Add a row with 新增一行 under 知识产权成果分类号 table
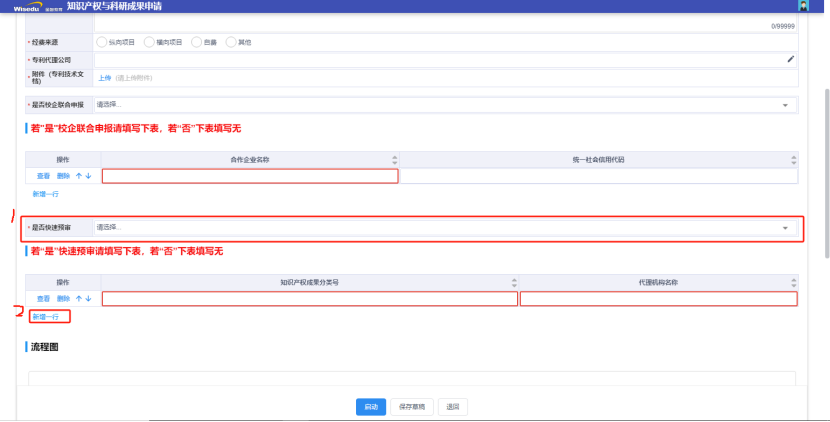This screenshot has width=830, height=422. (45, 317)
